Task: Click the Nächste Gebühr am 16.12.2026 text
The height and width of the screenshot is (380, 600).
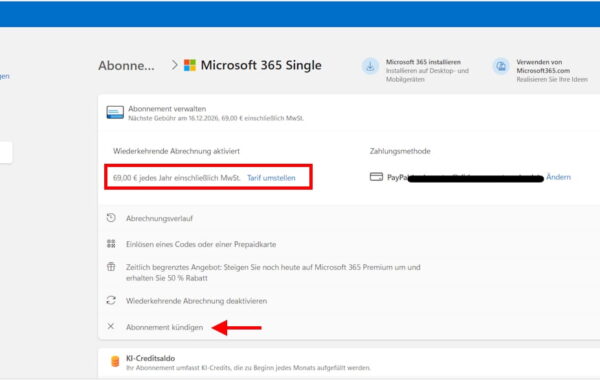Action: 216,118
